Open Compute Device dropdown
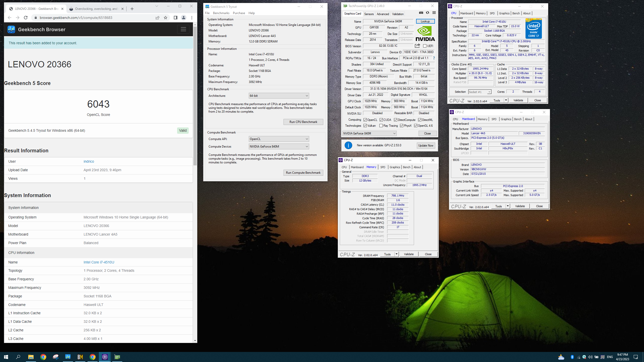 click(x=279, y=147)
